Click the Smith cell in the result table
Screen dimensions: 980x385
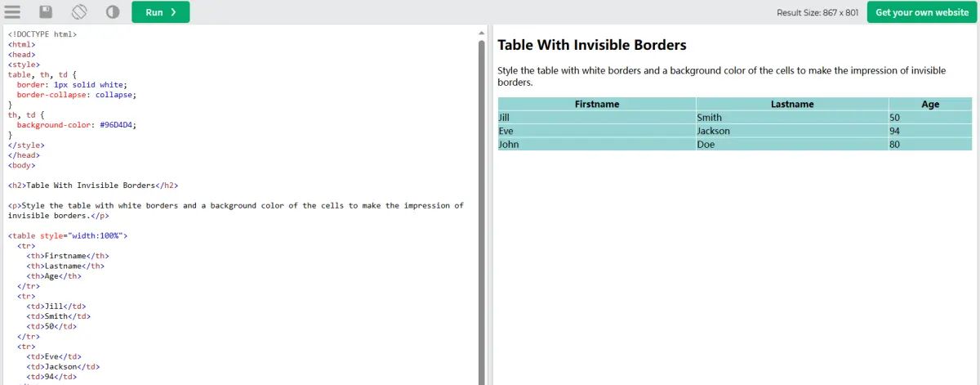[709, 118]
